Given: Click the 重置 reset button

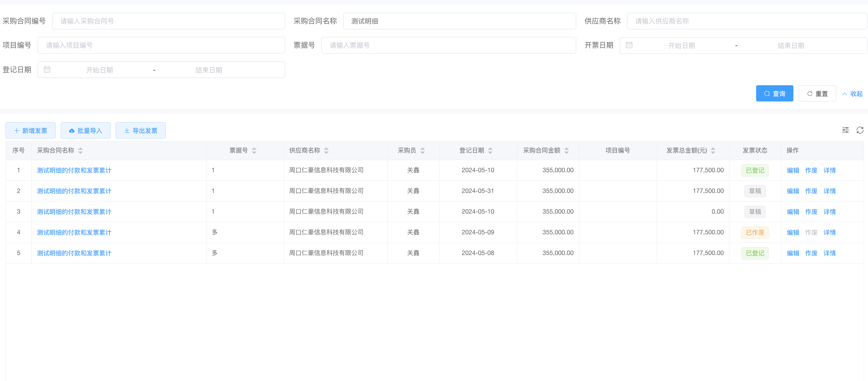Looking at the screenshot, I should coord(817,94).
